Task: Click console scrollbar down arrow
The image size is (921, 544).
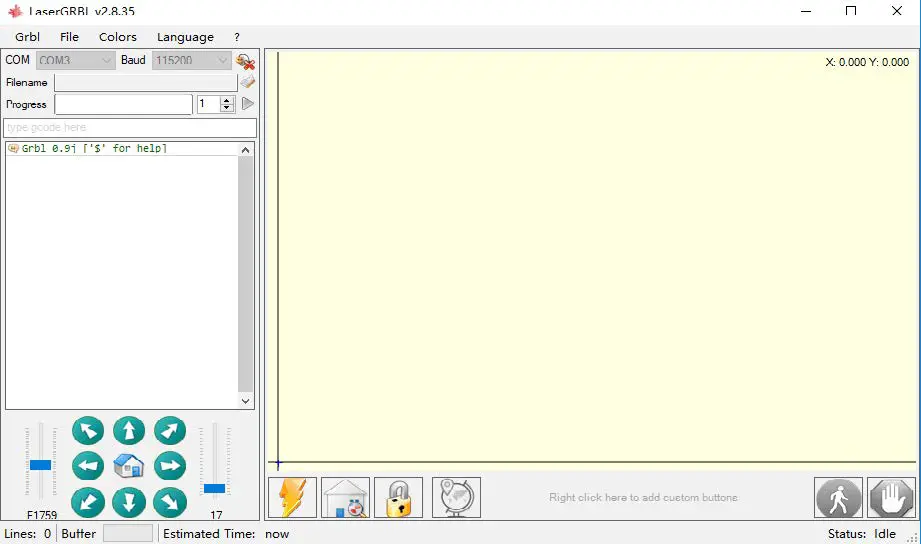Action: [246, 401]
